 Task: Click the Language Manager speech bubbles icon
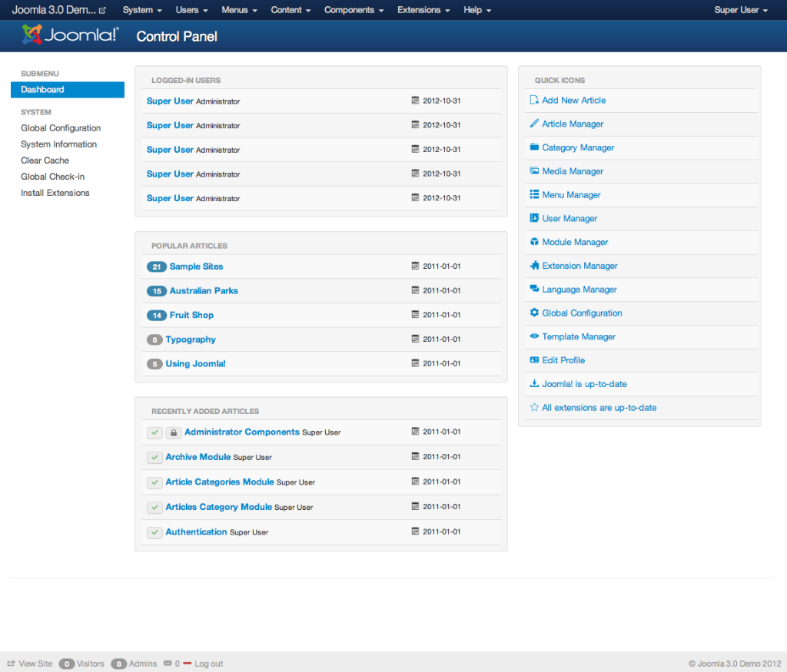pos(534,289)
